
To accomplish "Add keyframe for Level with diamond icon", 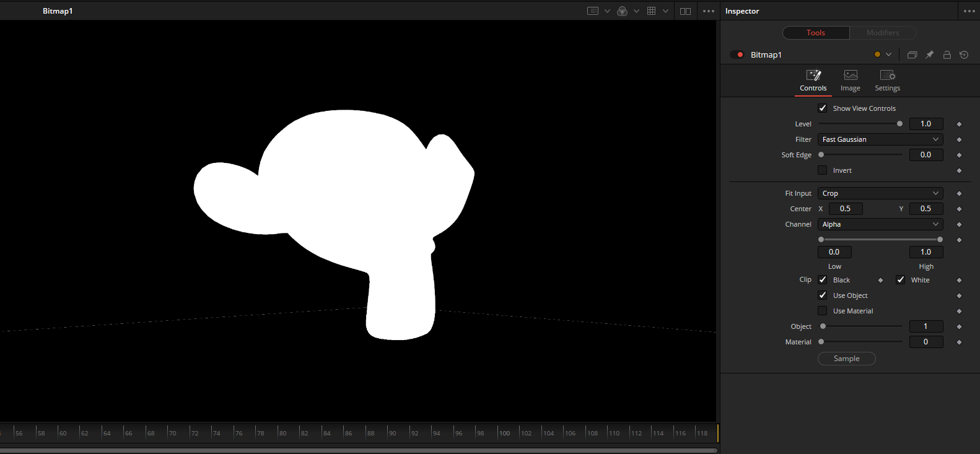I will coord(959,124).
